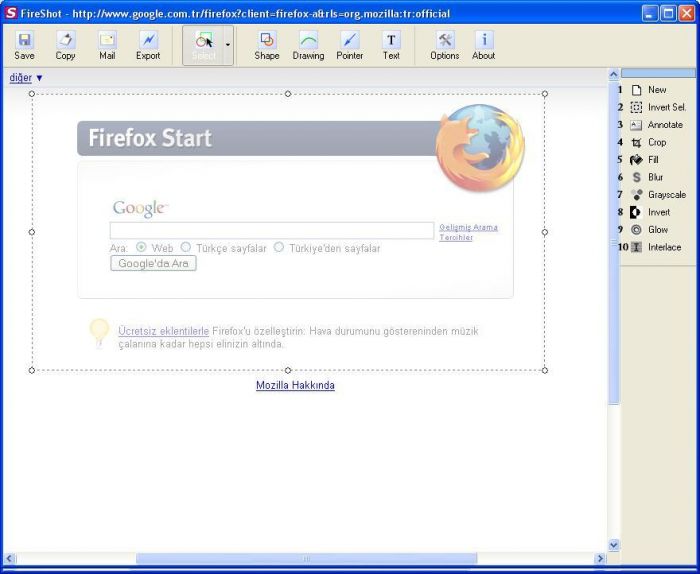Image resolution: width=700 pixels, height=574 pixels.
Task: Click the Google search input field
Action: click(272, 230)
